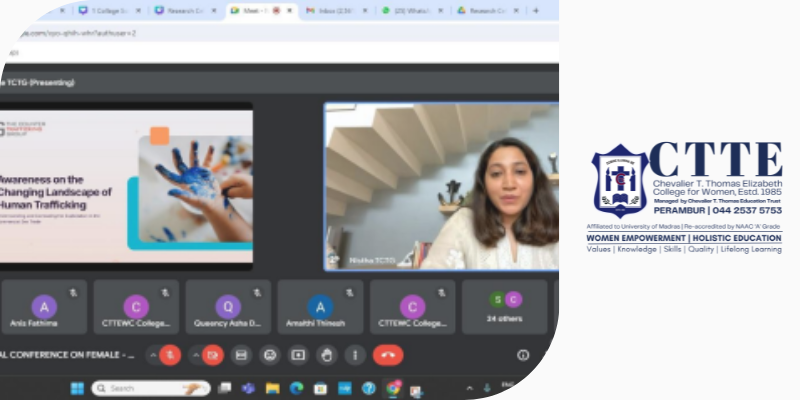800x400 pixels.
Task: Click the meeting title 'CONFERENCE ON FEMALE'
Action: [67, 355]
